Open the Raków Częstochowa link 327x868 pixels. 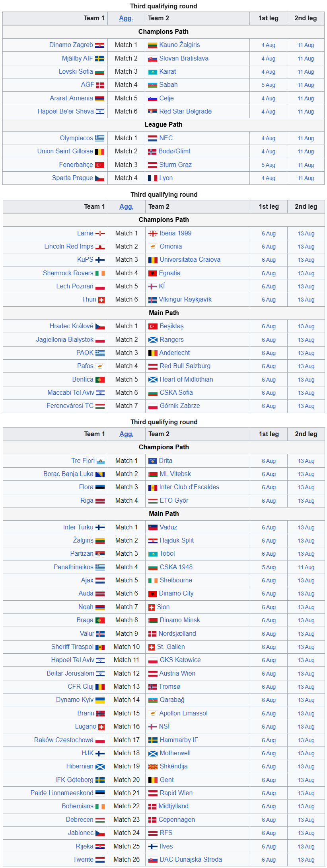pyautogui.click(x=64, y=740)
